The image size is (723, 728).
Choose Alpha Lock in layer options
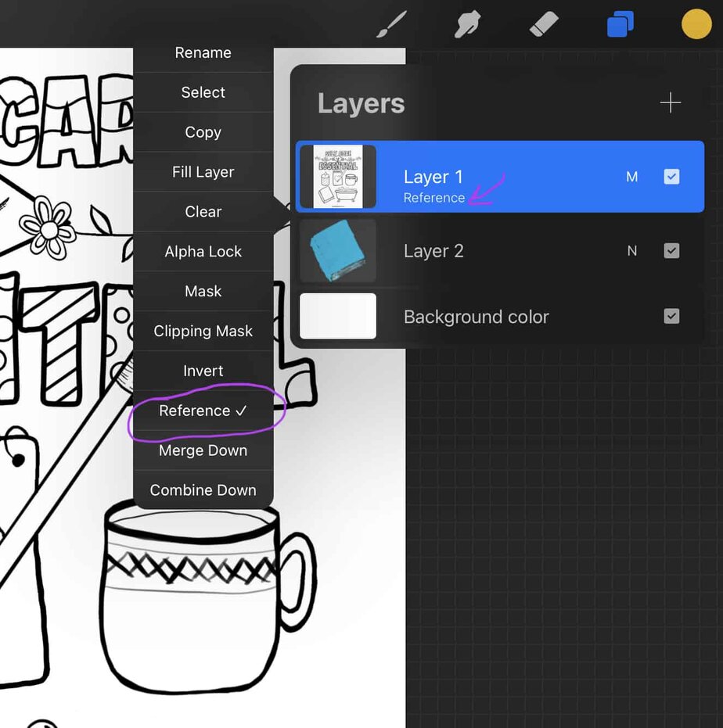click(x=203, y=252)
